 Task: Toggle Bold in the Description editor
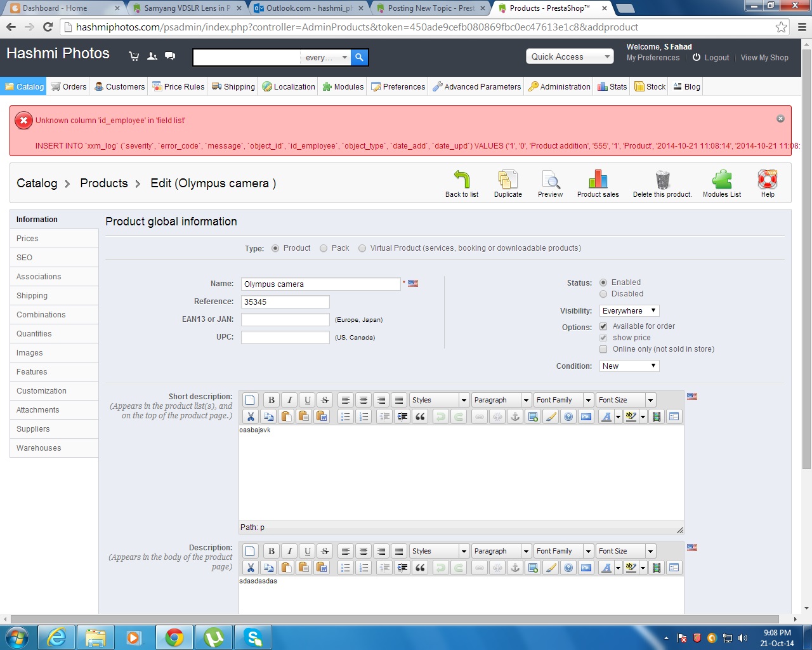[x=272, y=551]
